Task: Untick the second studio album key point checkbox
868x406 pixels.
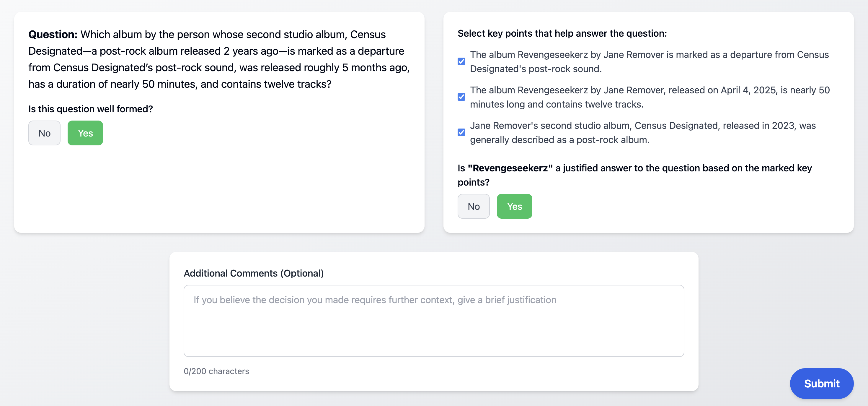Action: (x=461, y=132)
